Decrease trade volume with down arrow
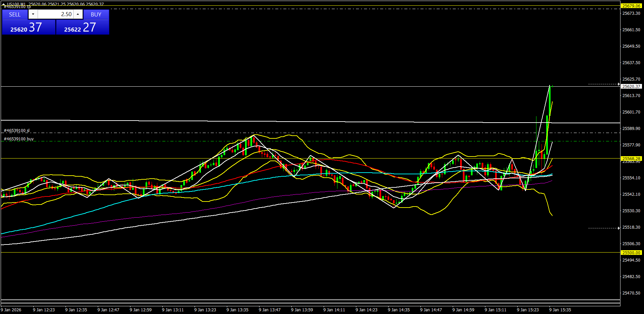This screenshot has width=644, height=314. (x=33, y=14)
